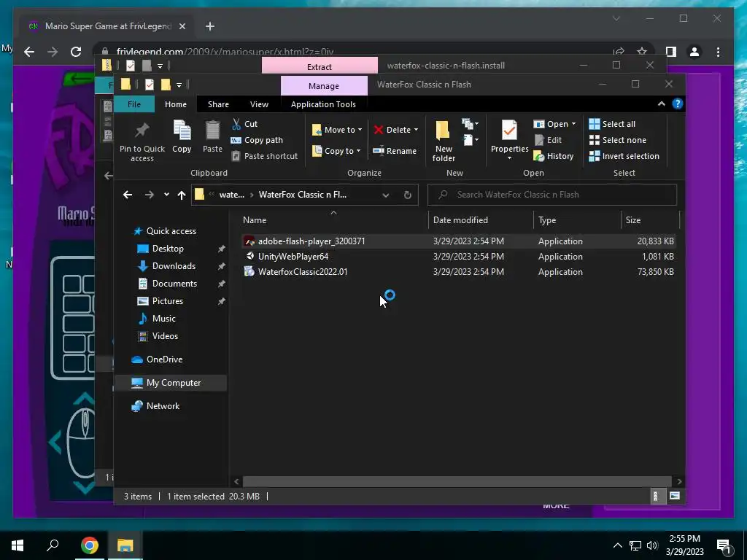Open the Open button dropdown arrow
747x560 pixels.
(x=573, y=124)
